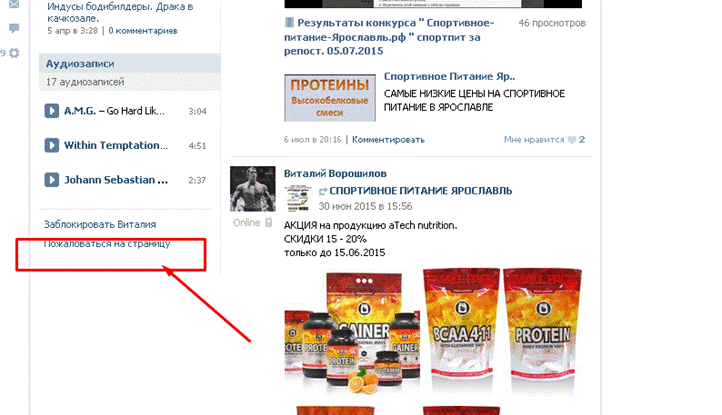
Task: Open Виталий Ворошилов profile name
Action: pyautogui.click(x=335, y=174)
